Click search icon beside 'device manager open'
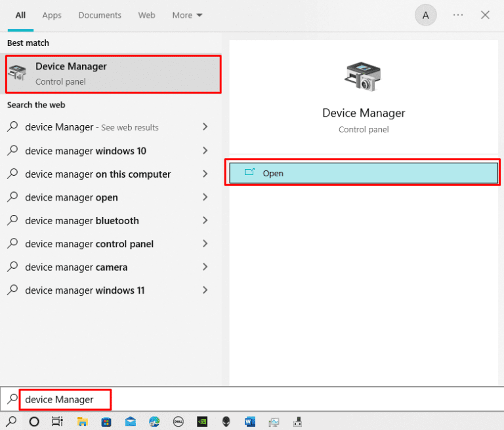The height and width of the screenshot is (430, 504). coord(12,197)
